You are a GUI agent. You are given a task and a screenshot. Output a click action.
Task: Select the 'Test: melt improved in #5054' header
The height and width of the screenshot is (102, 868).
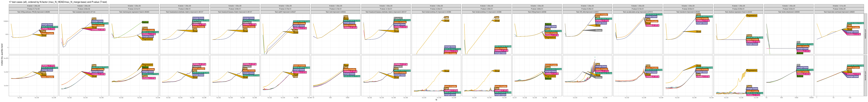(335, 12)
